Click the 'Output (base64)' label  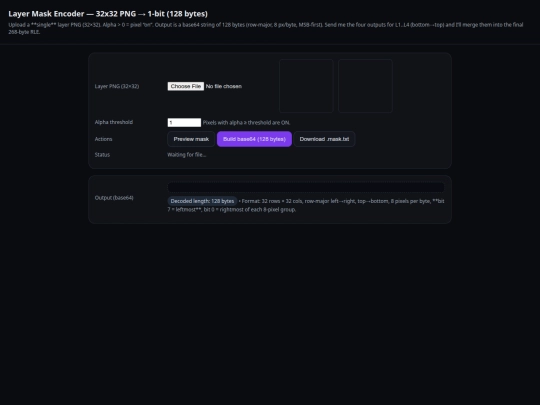point(114,198)
